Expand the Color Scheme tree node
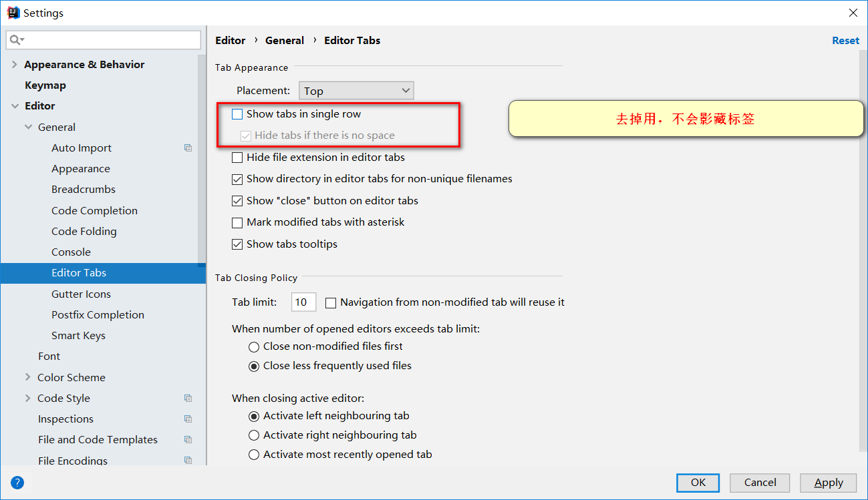Screen dimensions: 868x500 [x=27, y=377]
